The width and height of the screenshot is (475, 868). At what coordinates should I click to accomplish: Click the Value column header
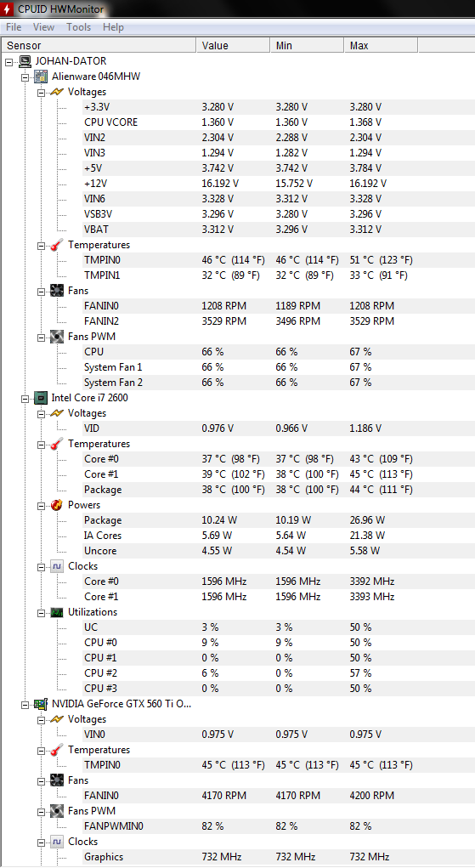(233, 45)
